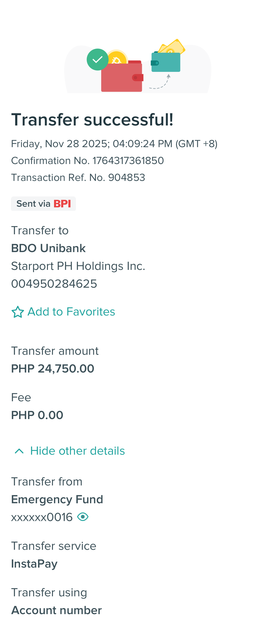275x644 pixels.
Task: Tap the teal wallet illustration
Action: [166, 63]
